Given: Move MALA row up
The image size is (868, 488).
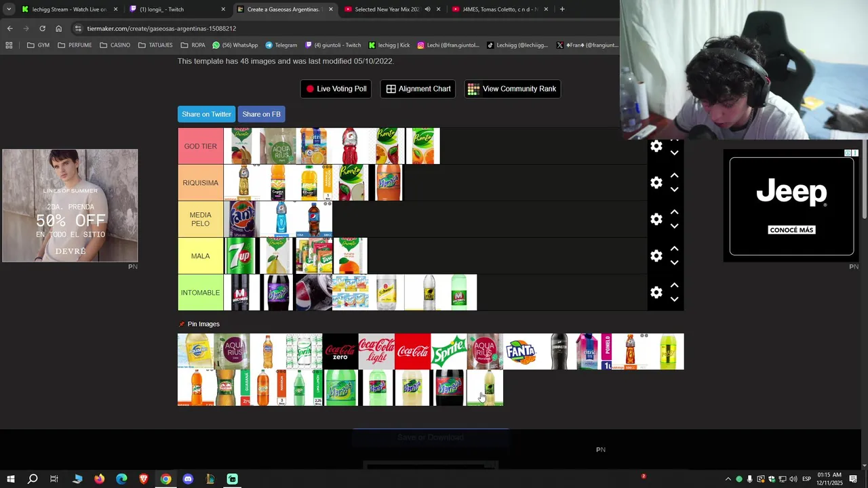Looking at the screenshot, I should [x=674, y=249].
